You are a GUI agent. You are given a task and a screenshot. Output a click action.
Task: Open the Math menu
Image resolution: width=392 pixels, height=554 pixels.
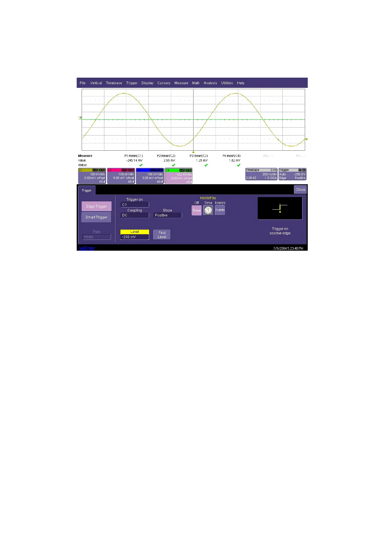pyautogui.click(x=196, y=83)
